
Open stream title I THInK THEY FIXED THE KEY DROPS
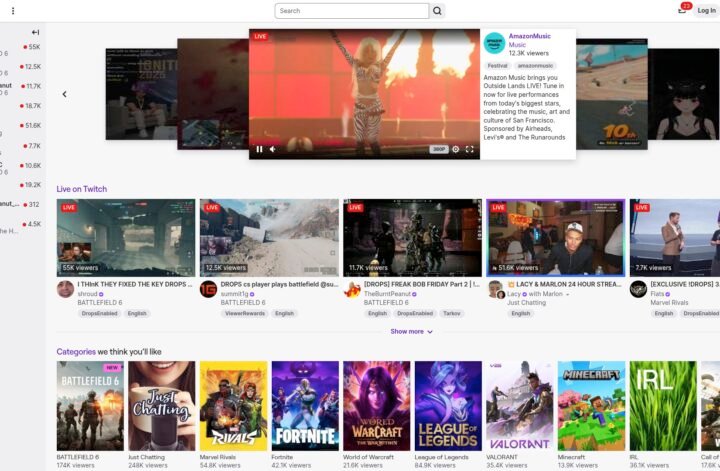(x=135, y=284)
